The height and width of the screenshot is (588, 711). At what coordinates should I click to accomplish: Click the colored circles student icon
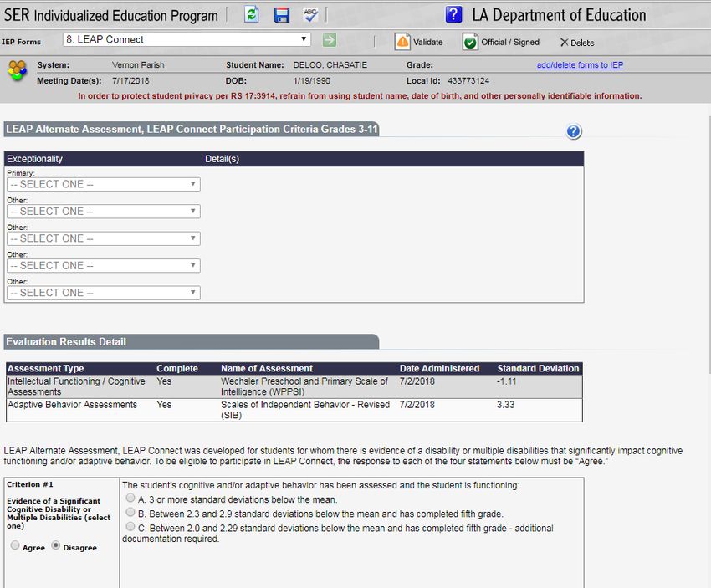point(18,71)
